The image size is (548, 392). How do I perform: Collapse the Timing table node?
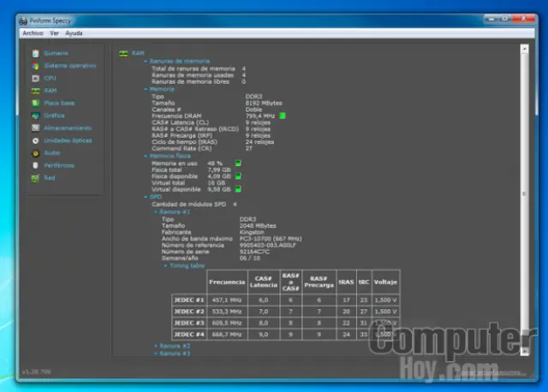(x=164, y=265)
